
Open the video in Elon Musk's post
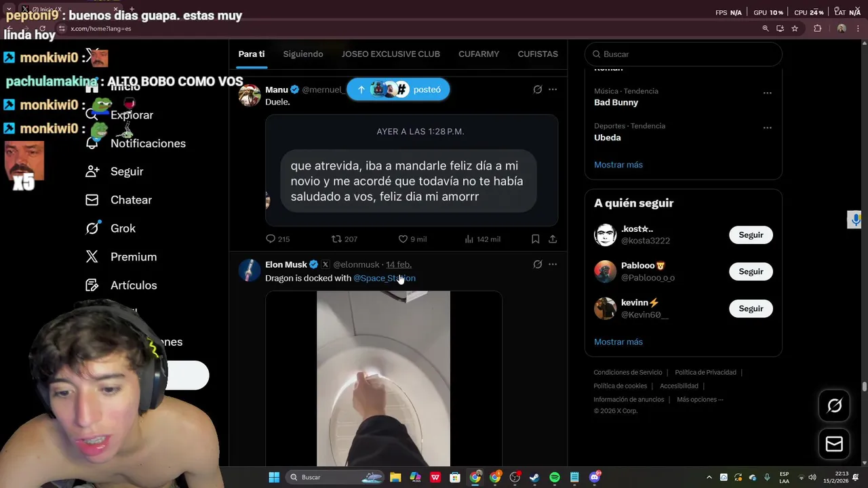pos(383,379)
